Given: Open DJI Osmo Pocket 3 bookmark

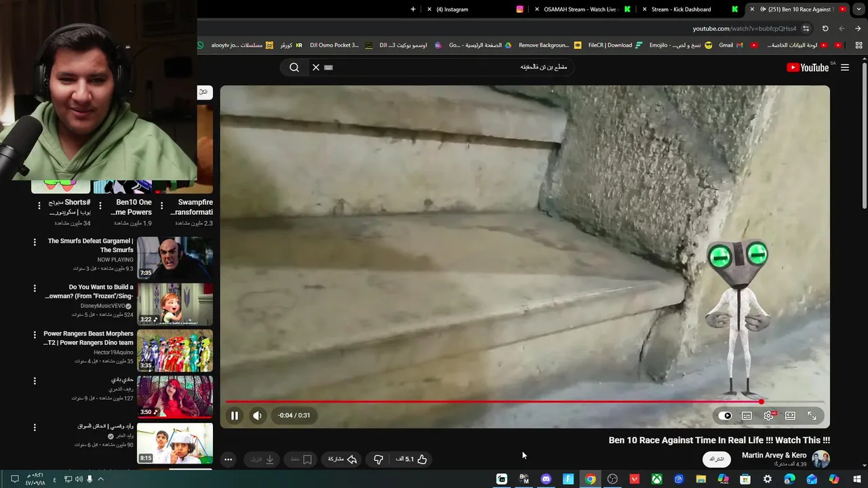Looking at the screenshot, I should coord(340,45).
